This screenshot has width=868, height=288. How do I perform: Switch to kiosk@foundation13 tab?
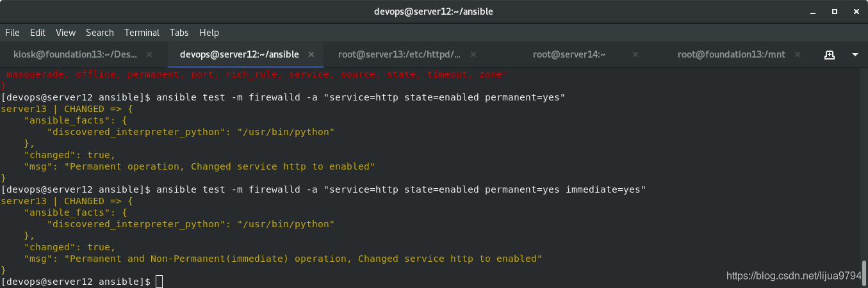[x=74, y=54]
